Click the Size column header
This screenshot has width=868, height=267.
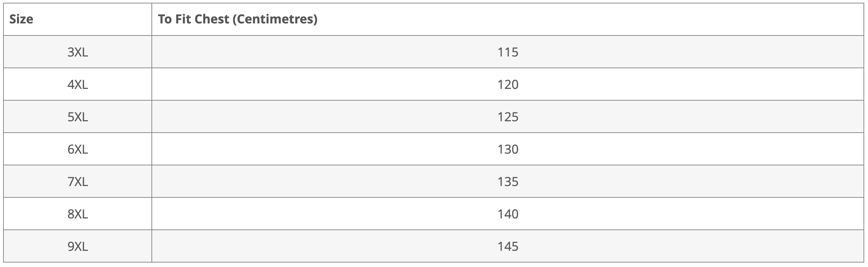click(78, 19)
